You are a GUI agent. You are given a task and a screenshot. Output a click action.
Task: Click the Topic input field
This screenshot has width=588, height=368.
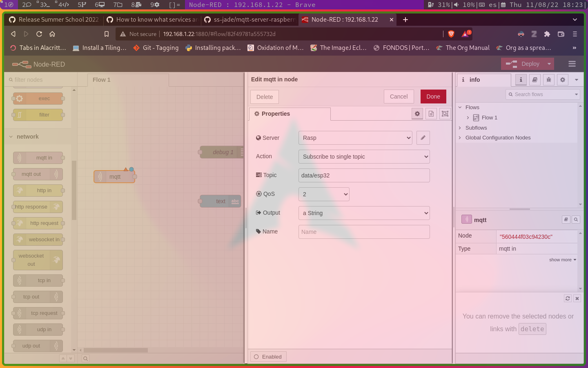(x=364, y=175)
